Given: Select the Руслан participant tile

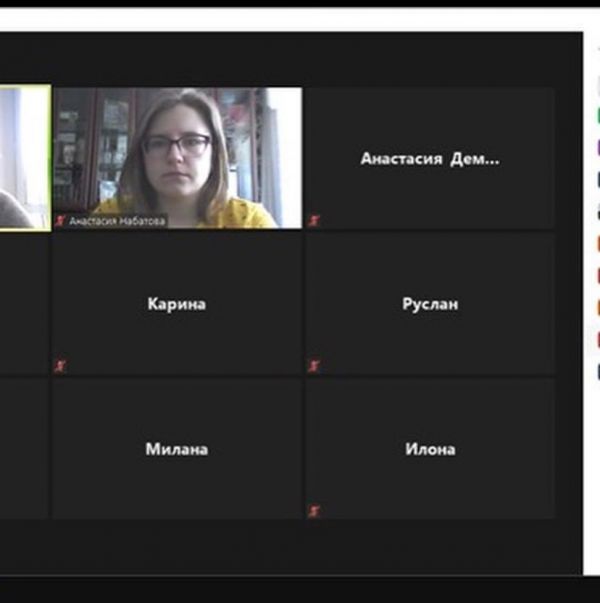Looking at the screenshot, I should (x=429, y=304).
